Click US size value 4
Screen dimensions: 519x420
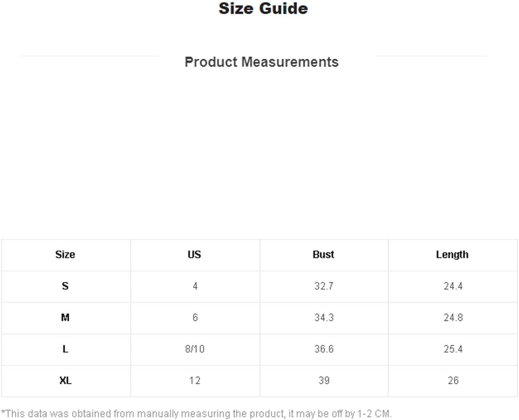click(x=195, y=286)
